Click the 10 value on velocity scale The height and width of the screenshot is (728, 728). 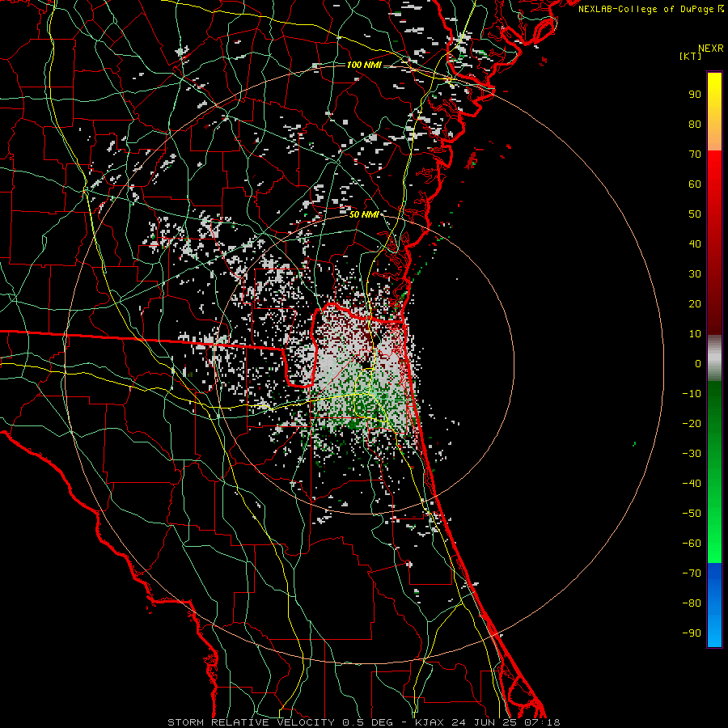695,334
